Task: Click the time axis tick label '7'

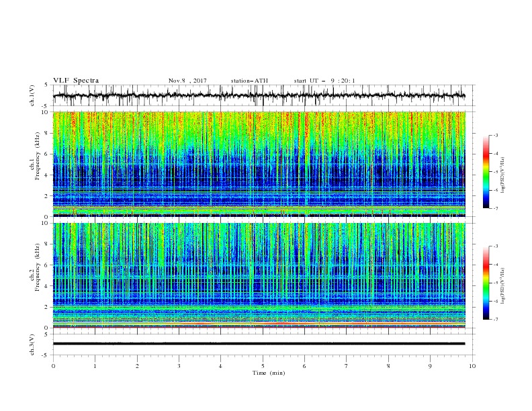Action: tap(347, 366)
